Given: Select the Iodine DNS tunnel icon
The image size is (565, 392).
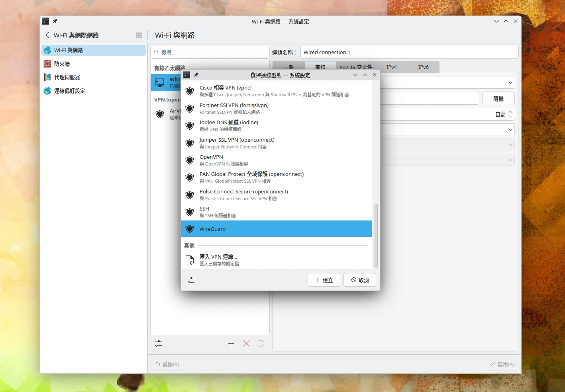Looking at the screenshot, I should point(190,126).
